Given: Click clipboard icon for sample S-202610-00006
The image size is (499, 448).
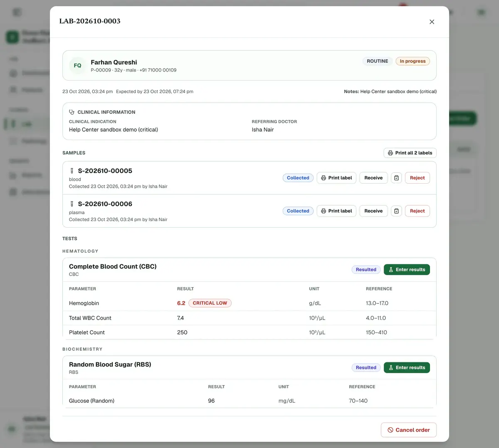Looking at the screenshot, I should [x=396, y=211].
